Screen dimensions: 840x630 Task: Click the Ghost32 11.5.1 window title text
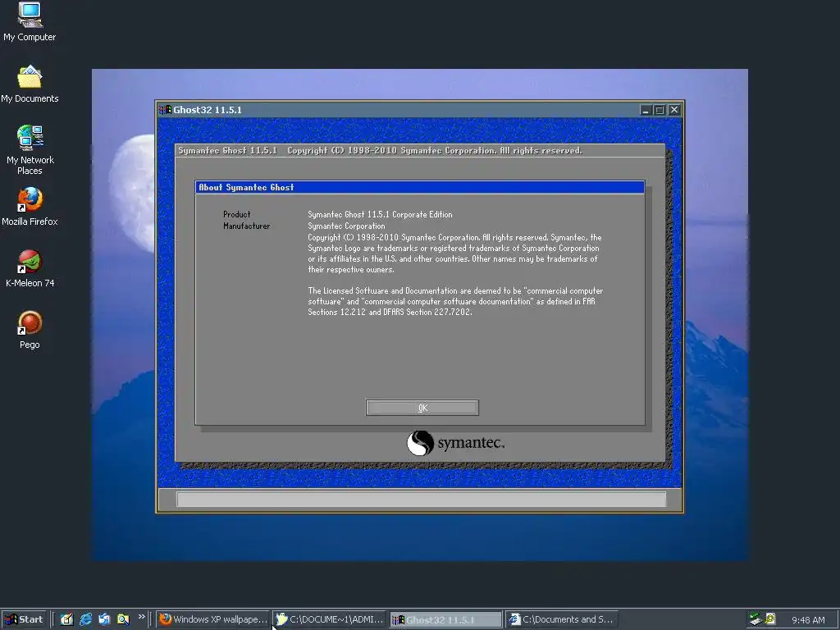click(x=208, y=110)
